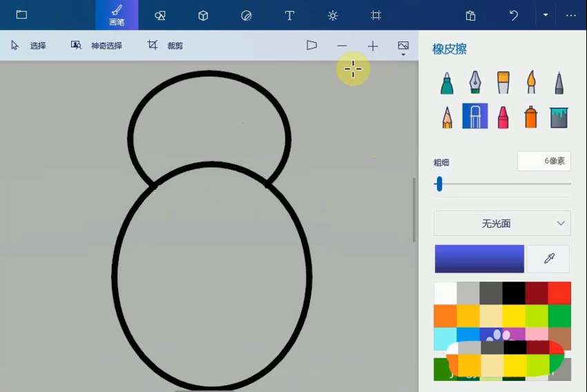
Task: Choose the brown color swatch
Action: (561, 336)
